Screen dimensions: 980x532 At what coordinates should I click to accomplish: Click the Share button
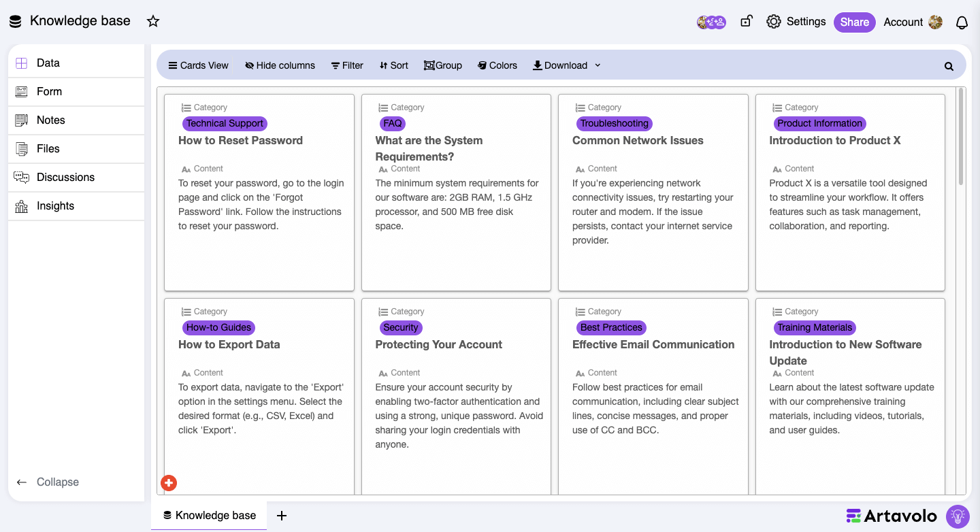tap(854, 22)
